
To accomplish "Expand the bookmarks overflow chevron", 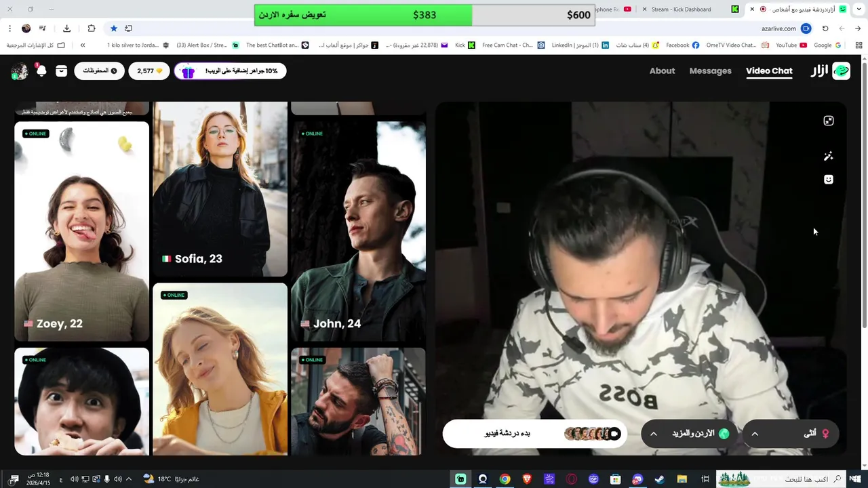I will click(x=83, y=45).
